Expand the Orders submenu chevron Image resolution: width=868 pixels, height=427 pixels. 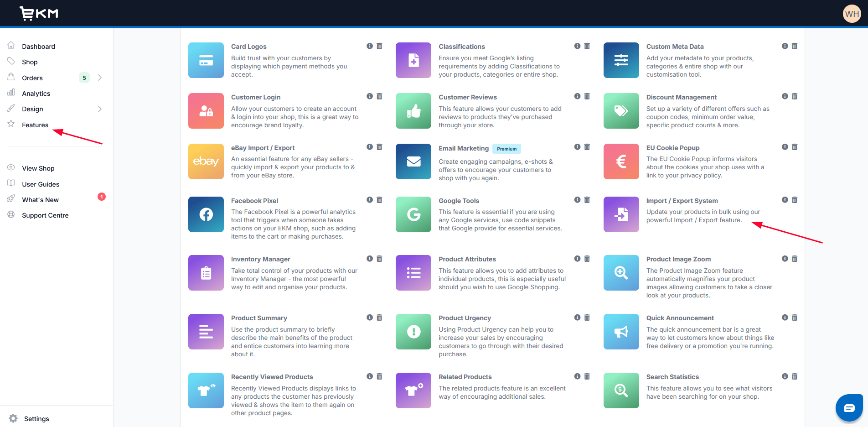pos(100,78)
